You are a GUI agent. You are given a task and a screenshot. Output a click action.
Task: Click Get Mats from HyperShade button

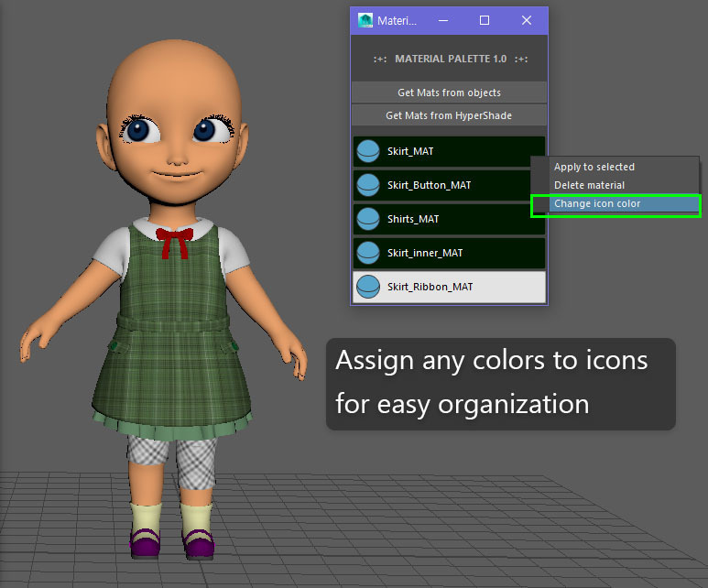click(x=449, y=115)
